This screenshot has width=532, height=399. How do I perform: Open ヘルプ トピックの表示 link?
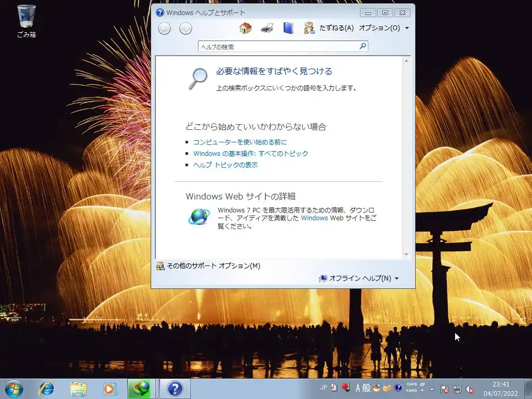225,165
